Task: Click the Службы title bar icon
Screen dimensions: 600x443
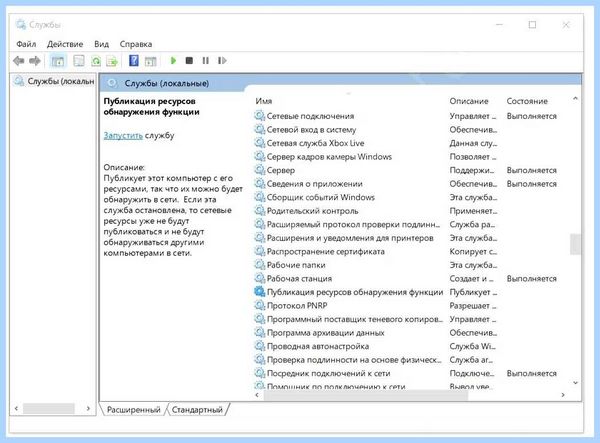Action: coord(21,24)
